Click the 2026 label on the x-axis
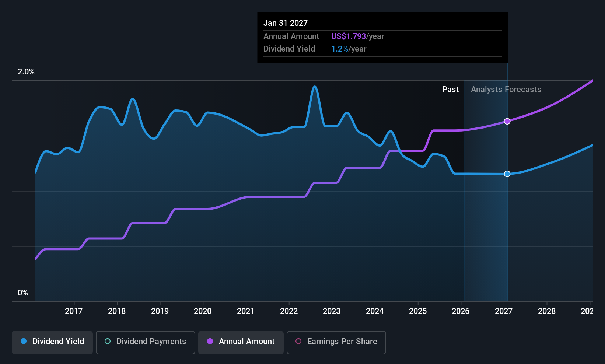Screen dimensions: 605x364 [461, 311]
